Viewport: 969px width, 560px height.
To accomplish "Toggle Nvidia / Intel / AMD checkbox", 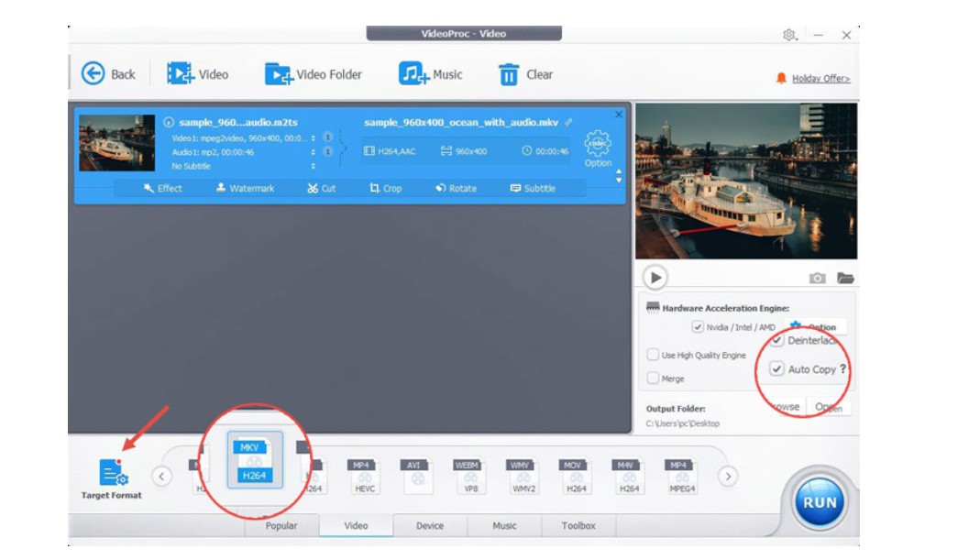I will 698,327.
